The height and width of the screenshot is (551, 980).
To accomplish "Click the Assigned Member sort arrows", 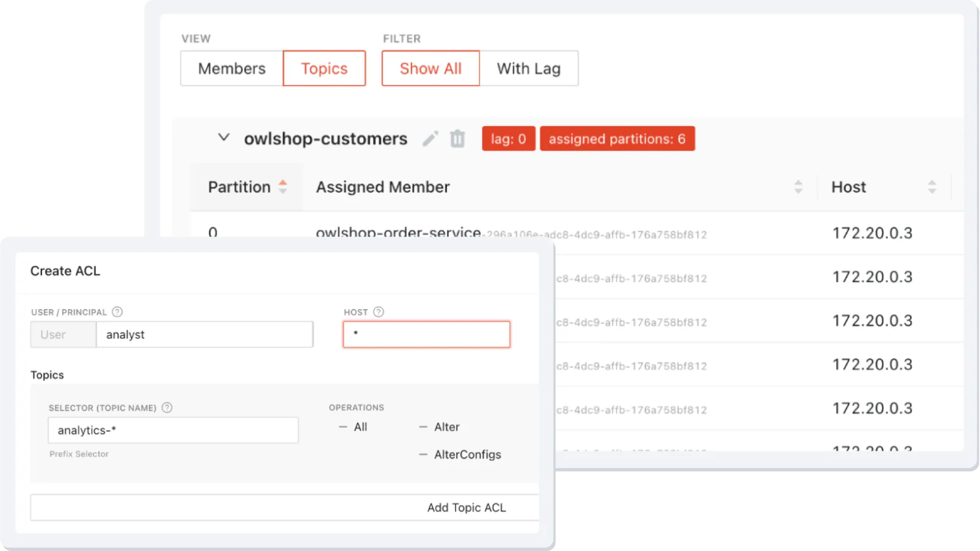I will [x=799, y=187].
